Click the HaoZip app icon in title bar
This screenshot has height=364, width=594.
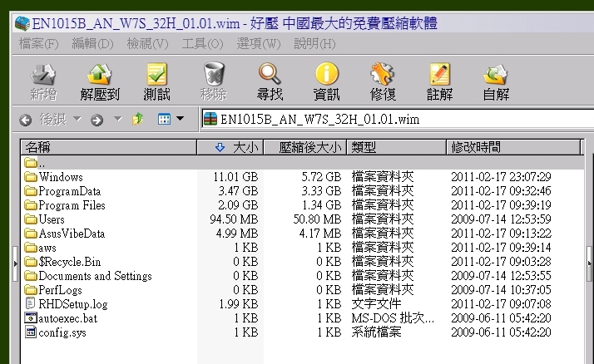[22, 23]
